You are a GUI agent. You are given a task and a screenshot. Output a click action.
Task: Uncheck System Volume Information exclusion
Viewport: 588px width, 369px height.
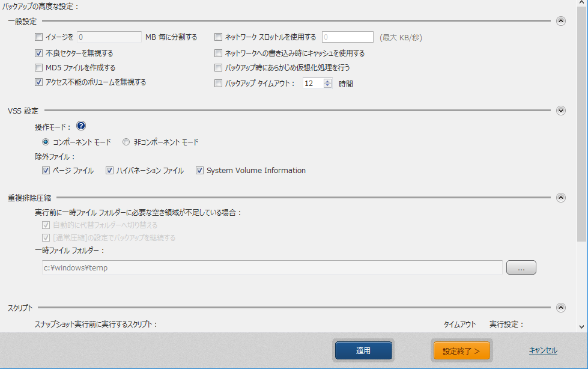[200, 171]
